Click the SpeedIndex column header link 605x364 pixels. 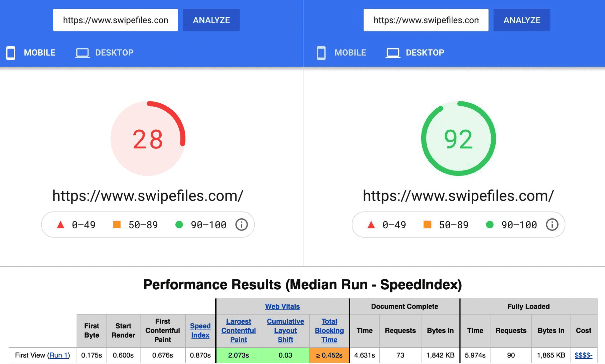coord(200,329)
